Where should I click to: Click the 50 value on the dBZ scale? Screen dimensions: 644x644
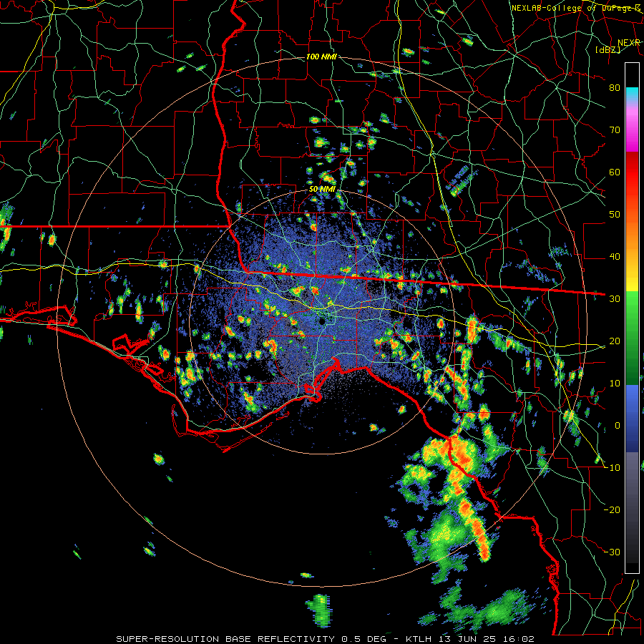coord(615,215)
